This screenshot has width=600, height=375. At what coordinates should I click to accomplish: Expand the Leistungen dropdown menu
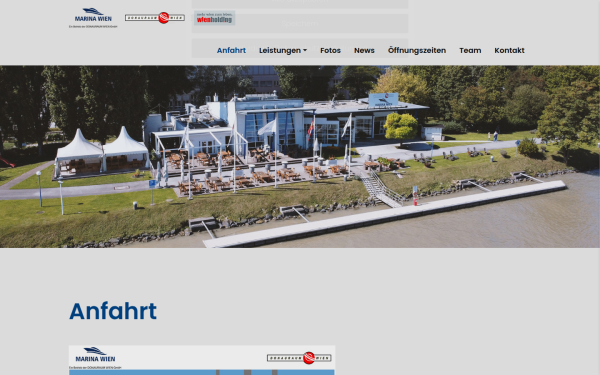click(283, 50)
